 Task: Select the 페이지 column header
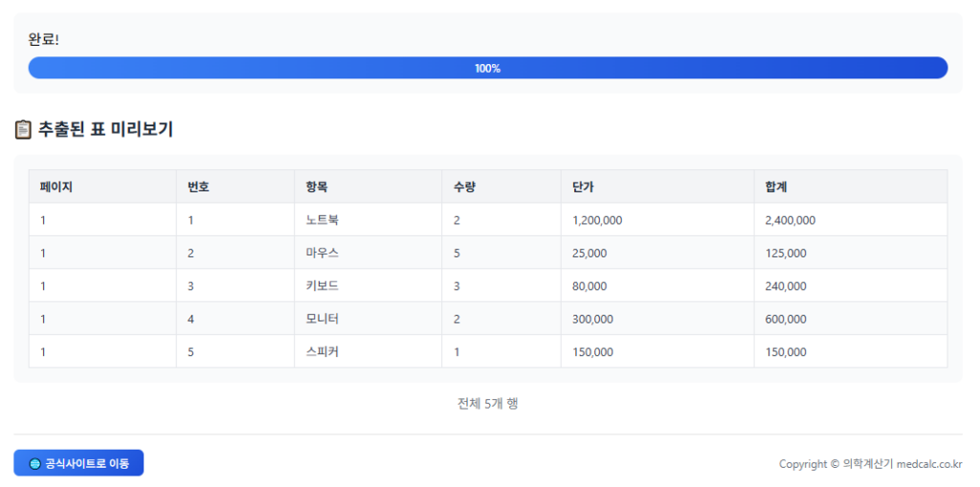pos(56,187)
